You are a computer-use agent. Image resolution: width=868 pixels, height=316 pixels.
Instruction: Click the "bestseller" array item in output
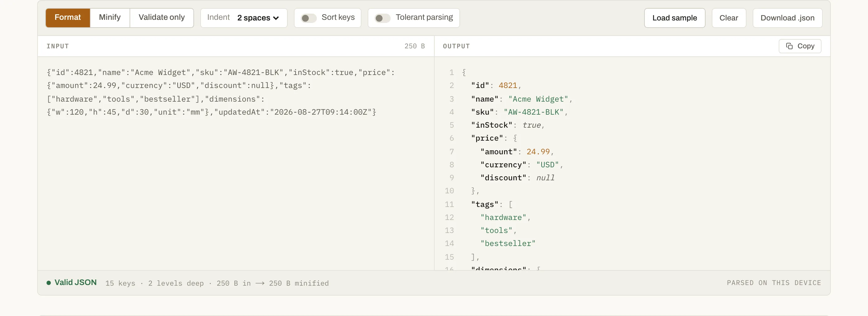point(508,244)
